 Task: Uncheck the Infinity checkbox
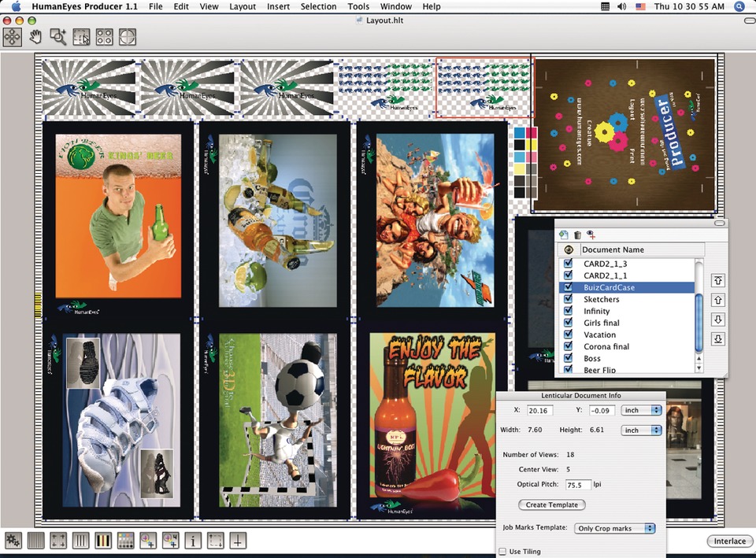coord(569,311)
